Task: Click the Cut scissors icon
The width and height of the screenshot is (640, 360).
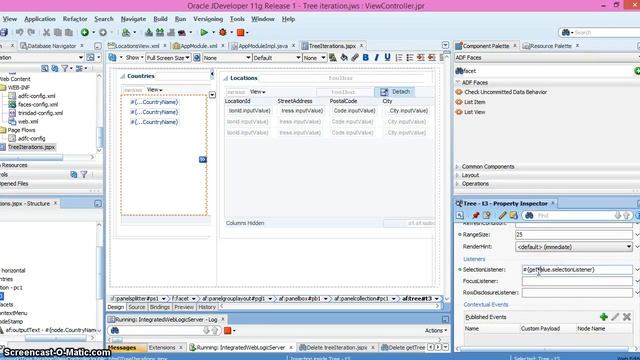Action: click(x=47, y=32)
